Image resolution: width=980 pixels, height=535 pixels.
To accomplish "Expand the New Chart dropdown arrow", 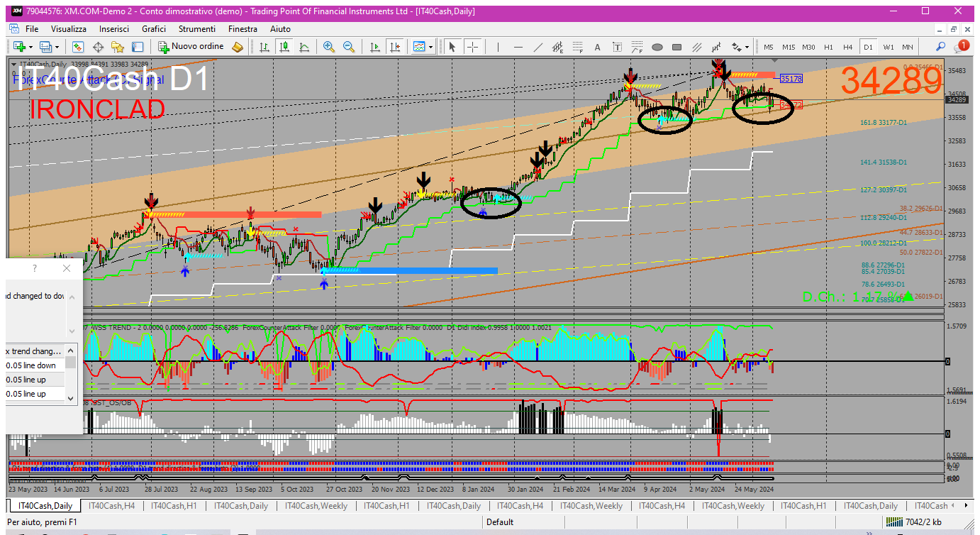I will coord(30,47).
